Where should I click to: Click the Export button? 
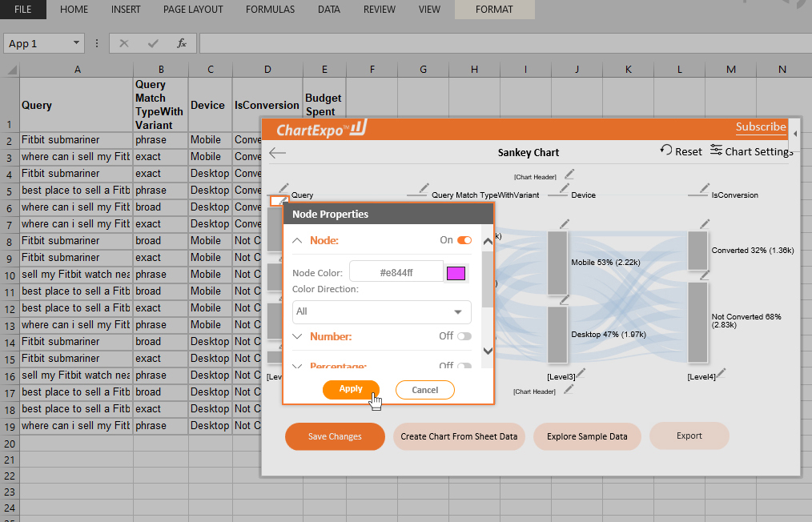[x=689, y=436]
